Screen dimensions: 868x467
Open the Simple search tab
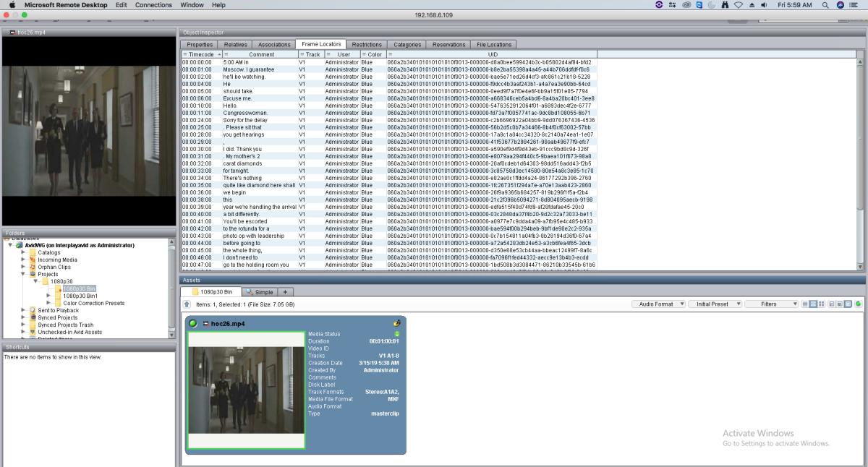[x=259, y=291]
